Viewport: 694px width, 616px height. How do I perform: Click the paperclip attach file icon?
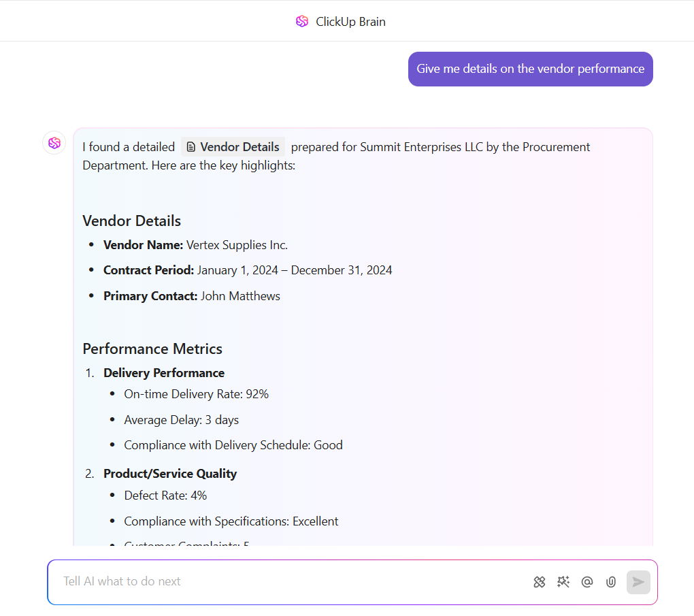(611, 582)
